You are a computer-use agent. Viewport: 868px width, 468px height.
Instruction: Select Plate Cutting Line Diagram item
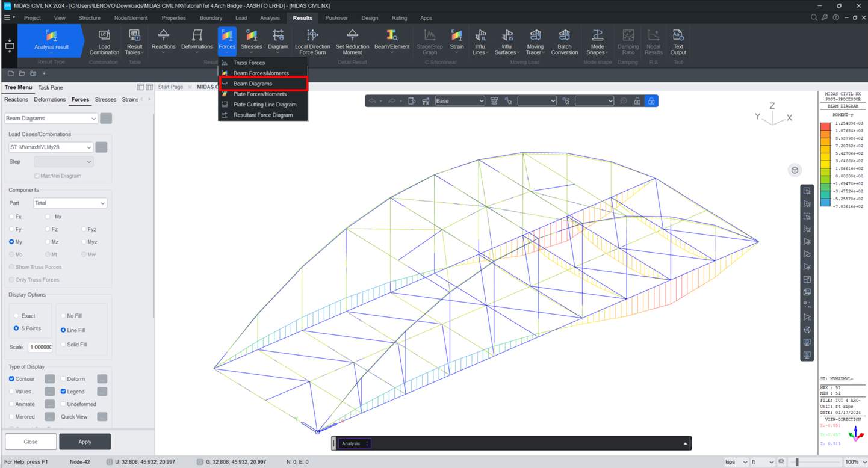pyautogui.click(x=263, y=105)
